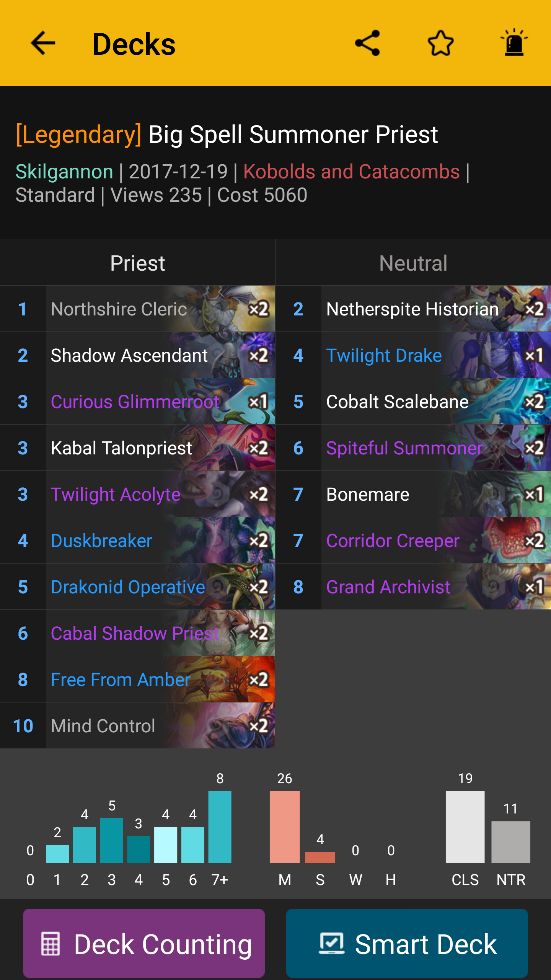Tap the CLS class cards bar

[465, 826]
